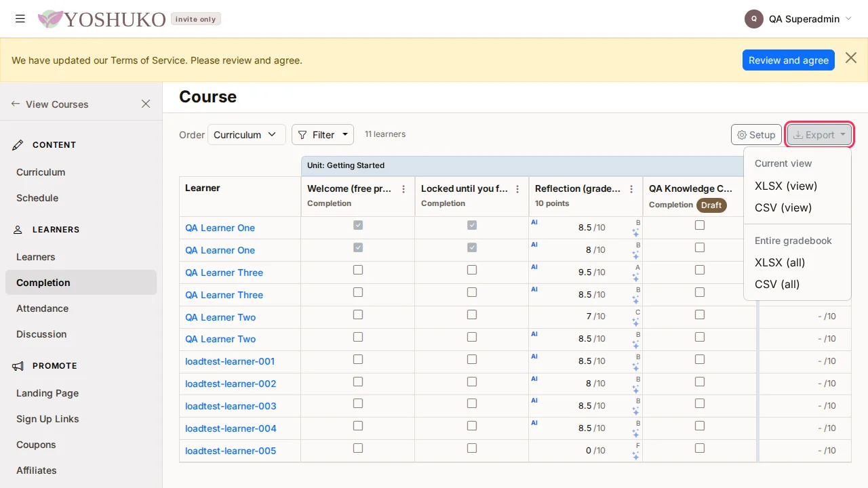Click the 0 /10 Reflection score
The image size is (868, 488).
595,451
